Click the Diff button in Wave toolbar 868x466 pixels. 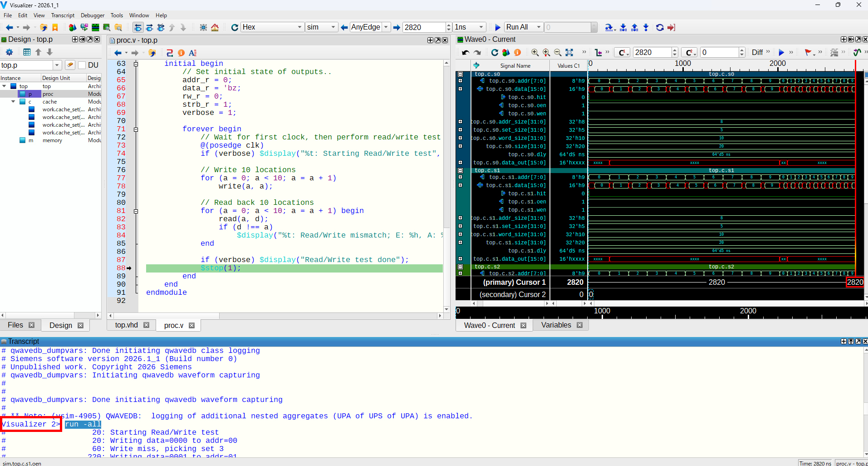pos(757,52)
